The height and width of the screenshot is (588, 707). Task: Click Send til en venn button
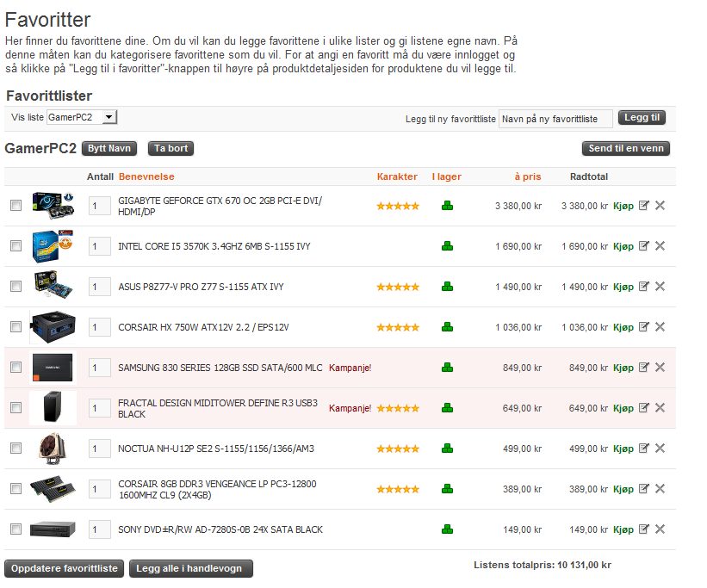(626, 148)
